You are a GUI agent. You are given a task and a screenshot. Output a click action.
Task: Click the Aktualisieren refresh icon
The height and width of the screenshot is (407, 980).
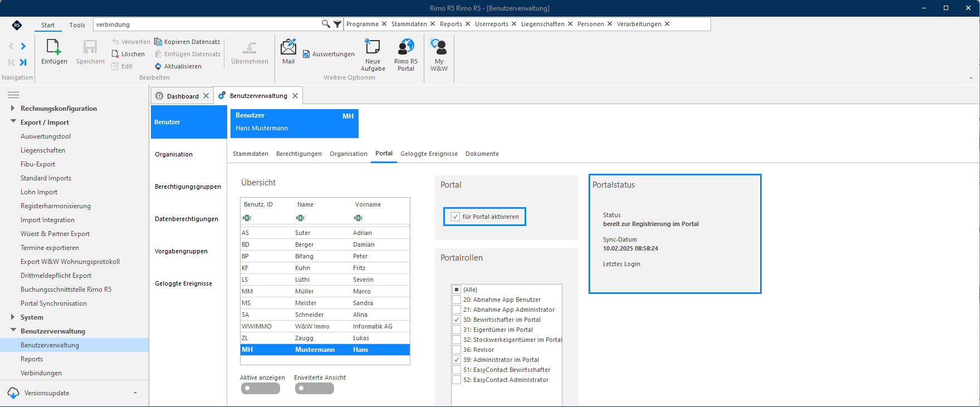point(158,66)
